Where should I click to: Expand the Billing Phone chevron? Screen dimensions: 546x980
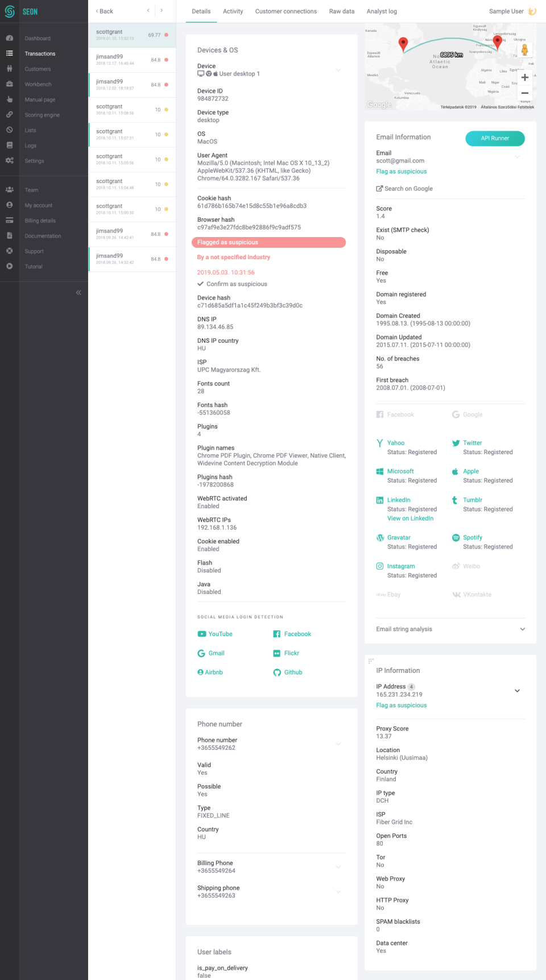tap(338, 867)
